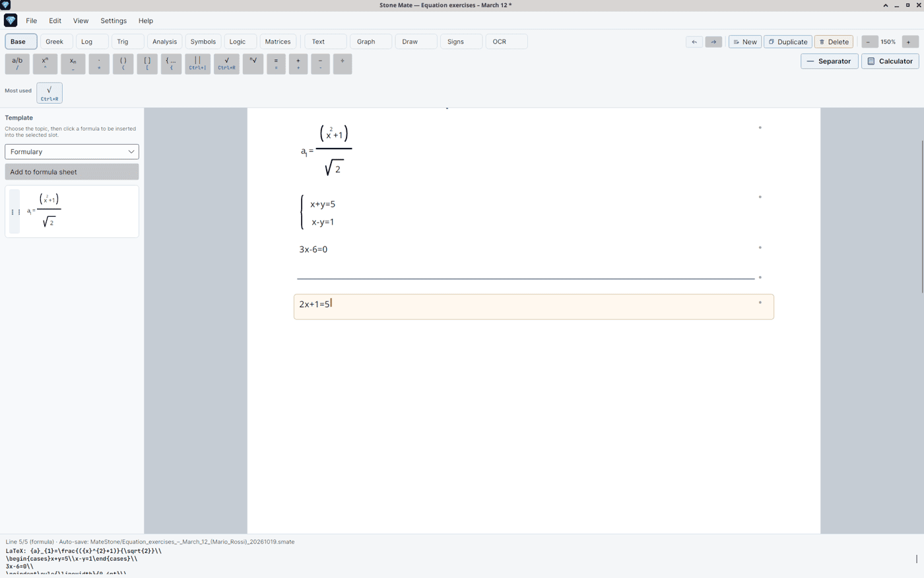The height and width of the screenshot is (578, 924).
Task: Insert the superscript x^n template
Action: click(45, 63)
